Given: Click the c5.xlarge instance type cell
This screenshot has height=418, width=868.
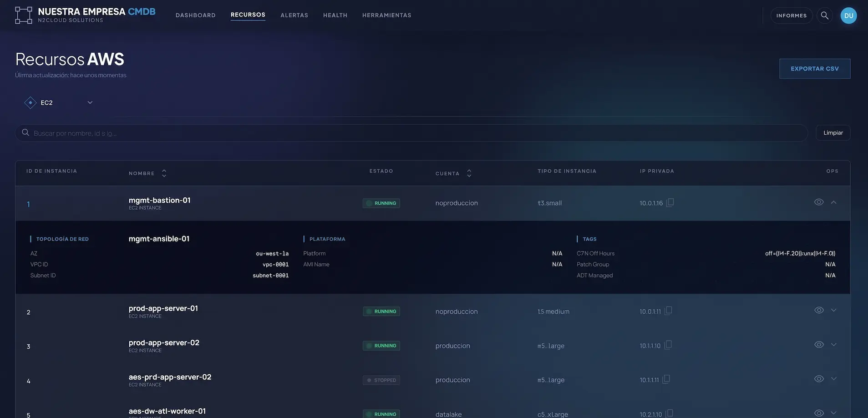Looking at the screenshot, I should coord(553,414).
